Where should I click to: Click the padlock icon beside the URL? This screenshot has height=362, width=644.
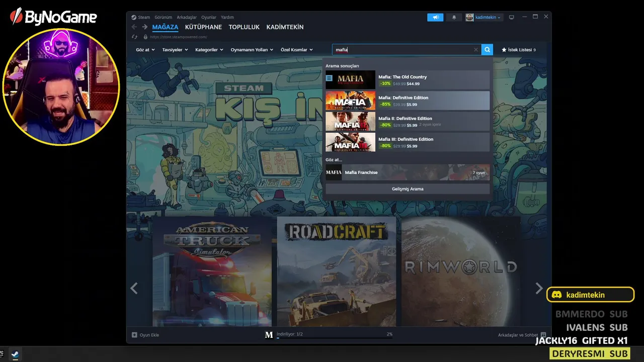pos(145,37)
